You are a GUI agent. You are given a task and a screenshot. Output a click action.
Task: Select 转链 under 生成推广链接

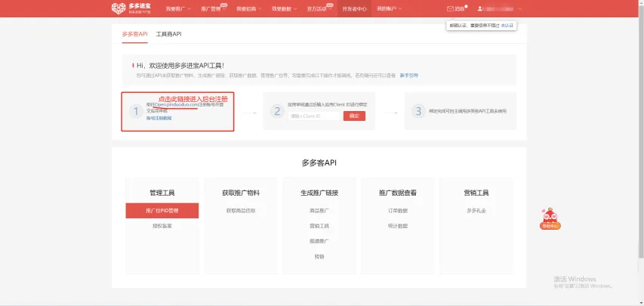[319, 256]
